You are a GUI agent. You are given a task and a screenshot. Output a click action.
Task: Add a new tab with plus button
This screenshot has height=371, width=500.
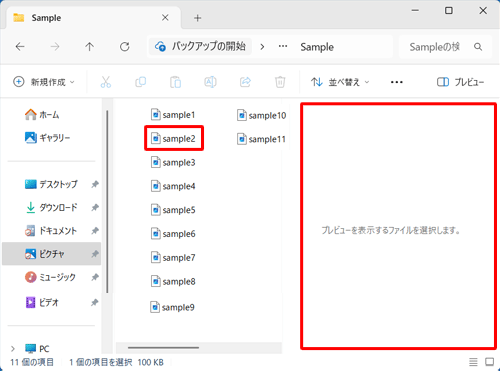[198, 18]
